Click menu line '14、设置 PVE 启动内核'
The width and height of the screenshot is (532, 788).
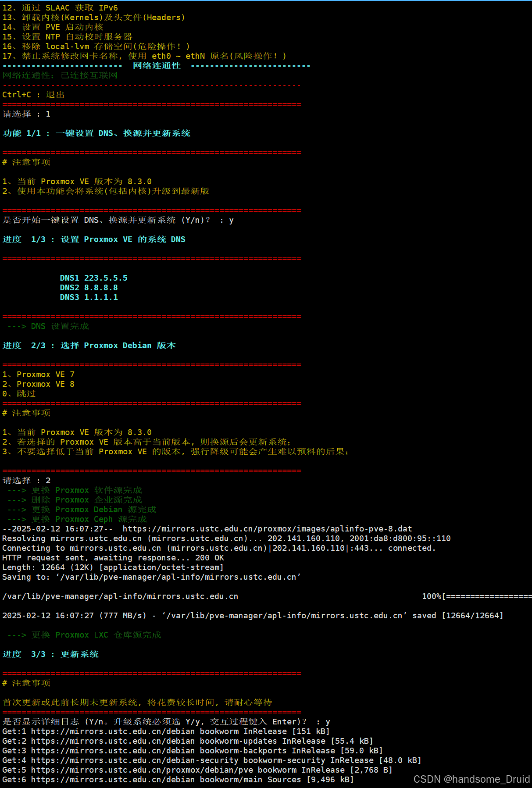click(53, 27)
